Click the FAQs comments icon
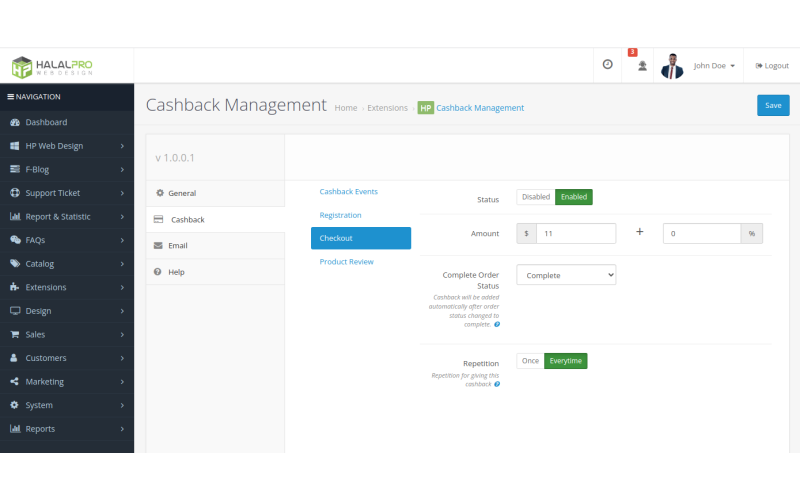The height and width of the screenshot is (500, 800). (15, 240)
